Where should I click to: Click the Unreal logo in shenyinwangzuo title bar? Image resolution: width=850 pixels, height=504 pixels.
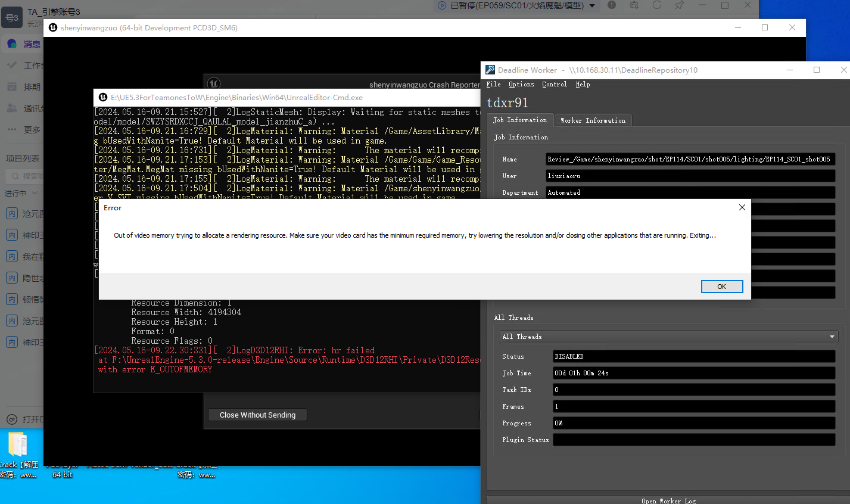point(53,27)
